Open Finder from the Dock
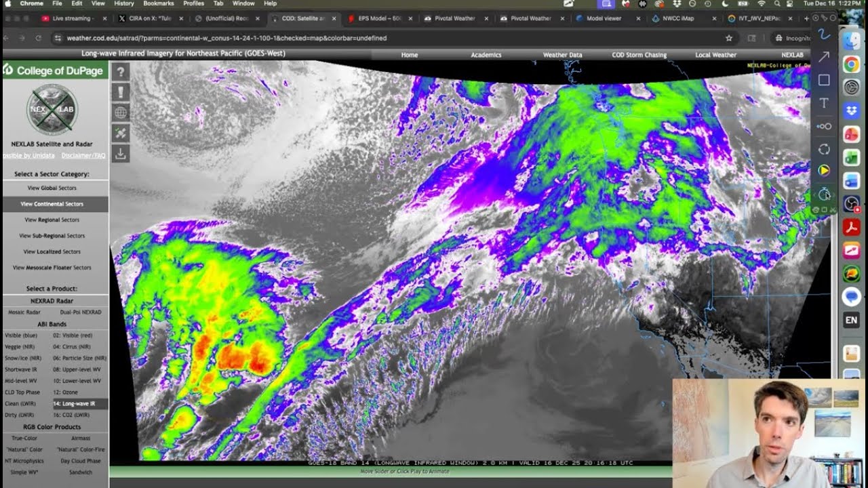 tap(852, 41)
